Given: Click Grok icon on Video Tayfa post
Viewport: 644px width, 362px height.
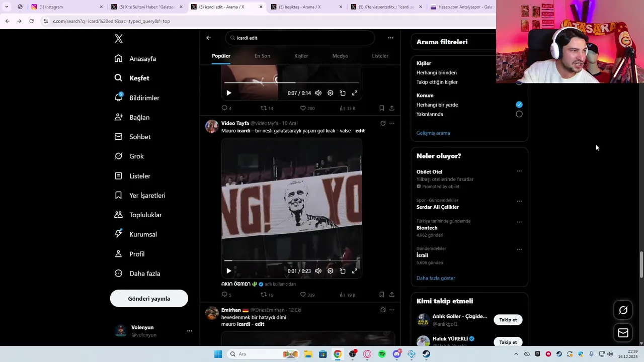Looking at the screenshot, I should click(383, 123).
